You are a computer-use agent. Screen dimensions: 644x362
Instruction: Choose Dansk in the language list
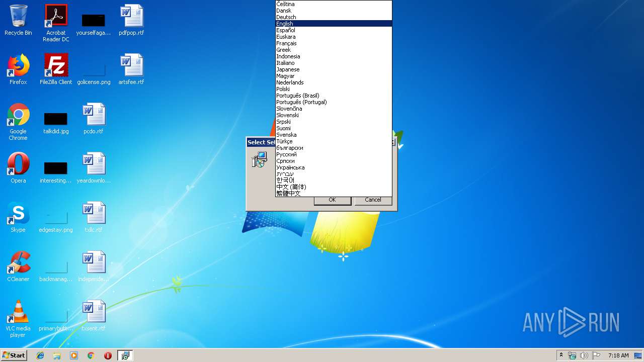click(334, 11)
